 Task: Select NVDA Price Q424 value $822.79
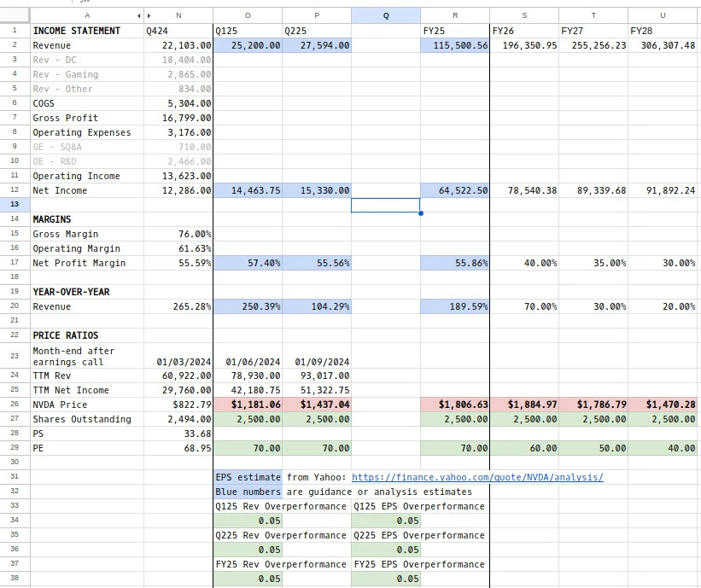tap(178, 405)
